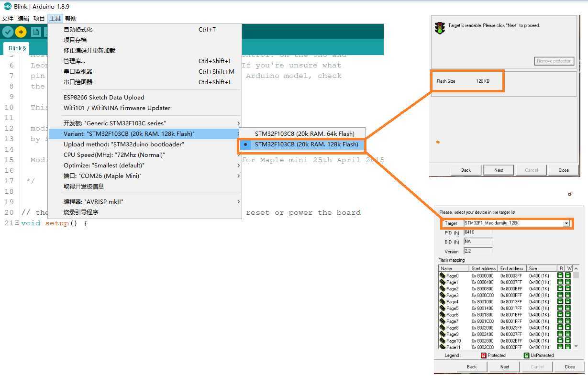Open WiFi101 / WiFiNINA Firmware Updater

[x=144, y=108]
